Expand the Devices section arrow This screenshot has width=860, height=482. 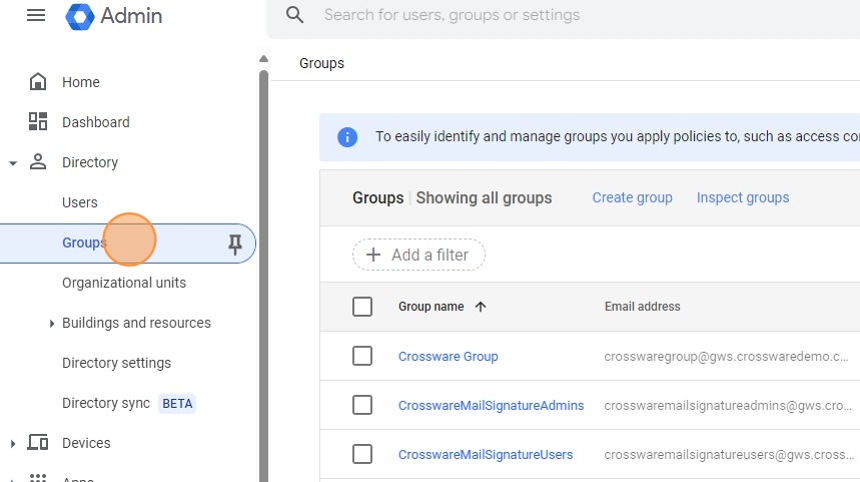click(13, 443)
